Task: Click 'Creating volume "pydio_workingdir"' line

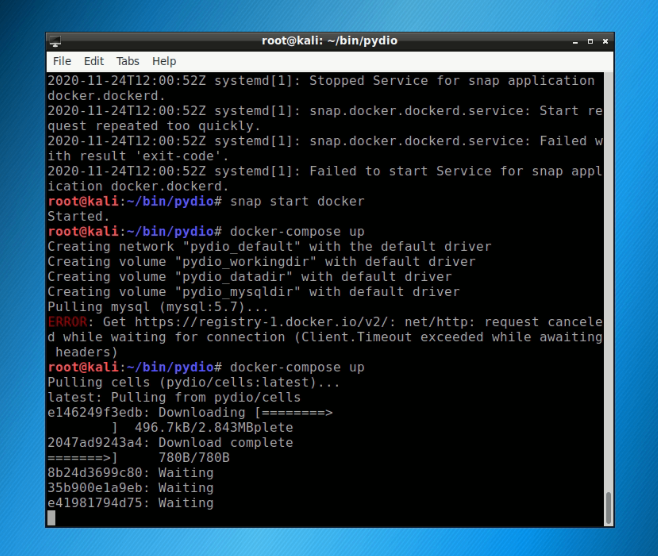Action: point(261,262)
